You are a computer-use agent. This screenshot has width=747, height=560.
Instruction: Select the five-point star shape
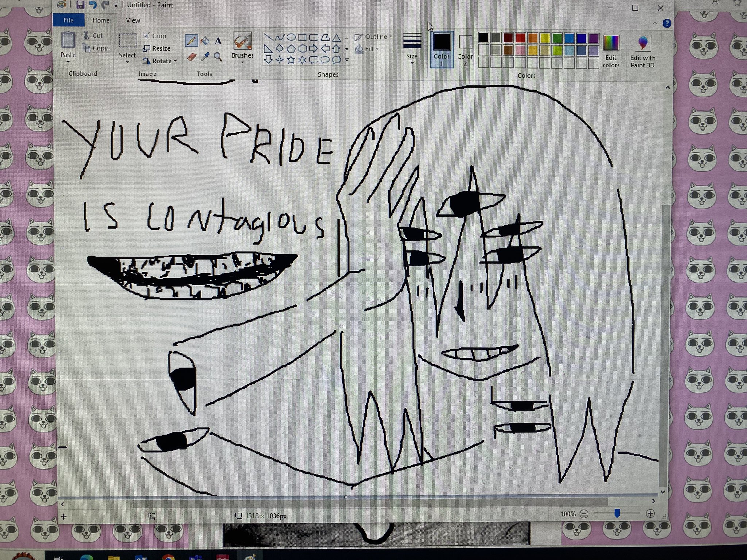pyautogui.click(x=291, y=60)
